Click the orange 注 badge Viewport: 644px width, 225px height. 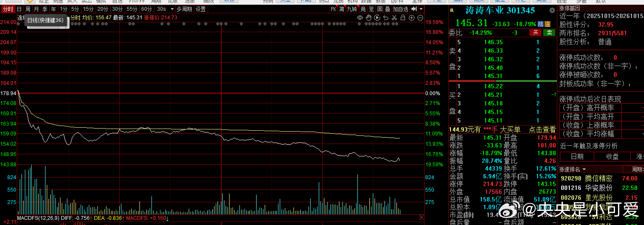[547, 24]
